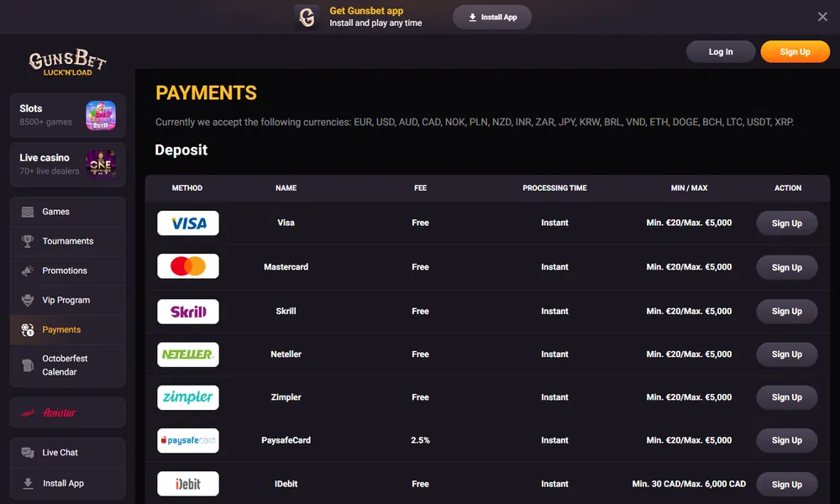Click the PAYMENTS page title
The image size is (840, 504).
(207, 93)
